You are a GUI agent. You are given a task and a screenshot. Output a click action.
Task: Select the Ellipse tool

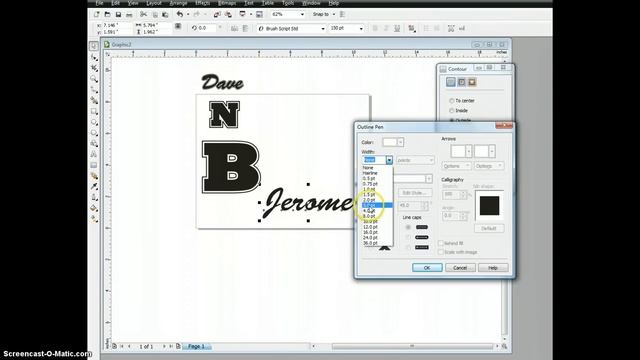(x=94, y=122)
